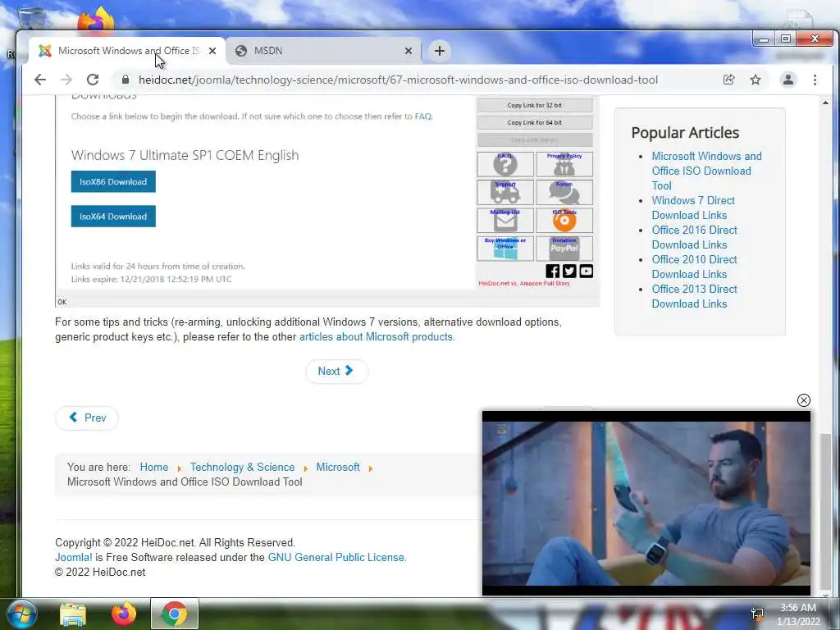840x630 pixels.
Task: Click the Home breadcrumb link
Action: point(153,467)
